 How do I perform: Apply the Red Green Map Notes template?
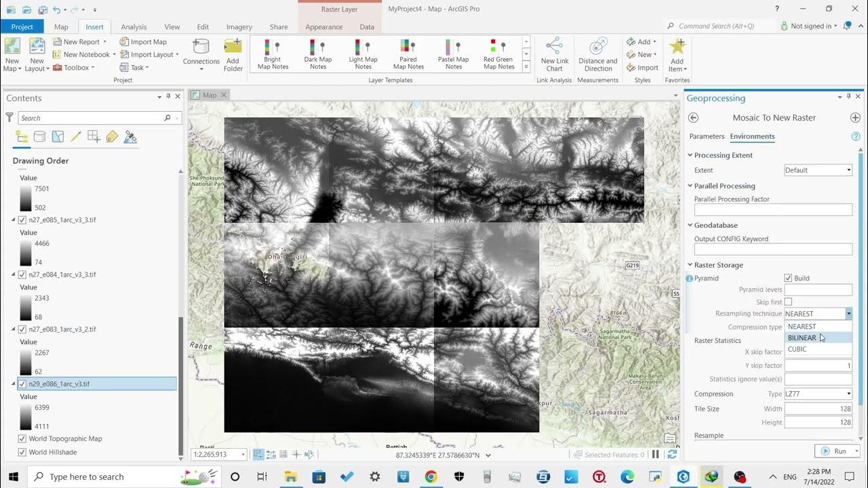tap(499, 54)
